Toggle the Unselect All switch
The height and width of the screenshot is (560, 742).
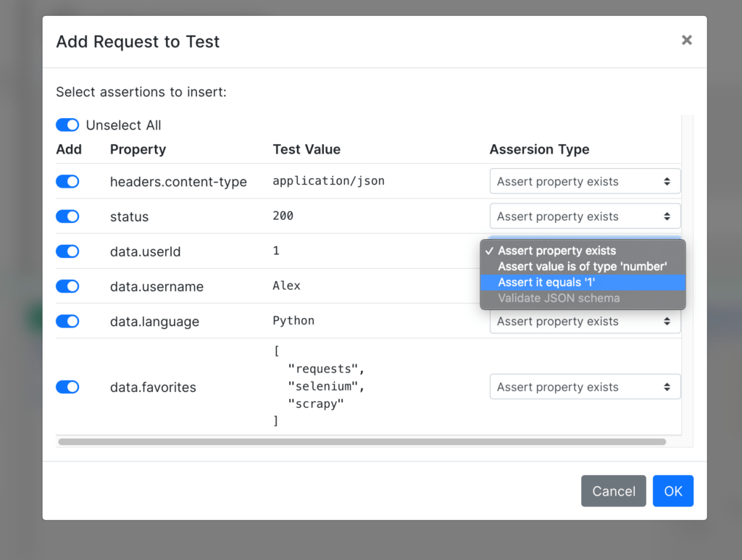click(x=67, y=125)
